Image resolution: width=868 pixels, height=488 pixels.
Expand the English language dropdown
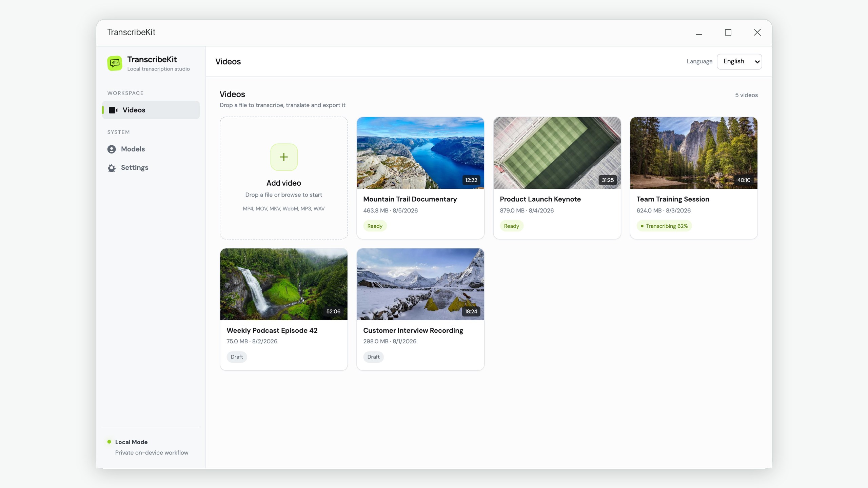(x=739, y=61)
